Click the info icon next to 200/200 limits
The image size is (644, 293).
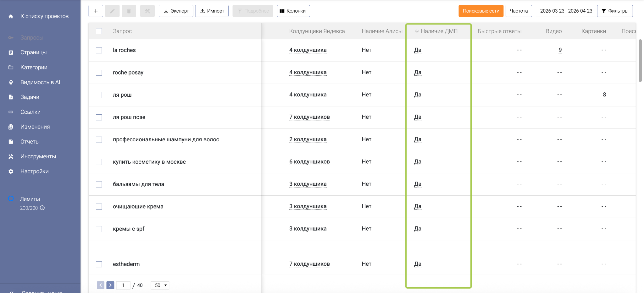pyautogui.click(x=42, y=208)
